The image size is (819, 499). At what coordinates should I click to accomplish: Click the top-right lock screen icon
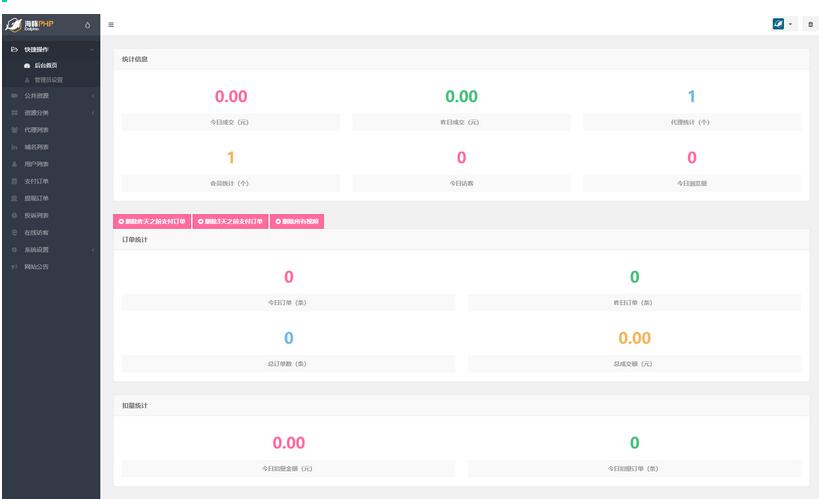click(810, 24)
